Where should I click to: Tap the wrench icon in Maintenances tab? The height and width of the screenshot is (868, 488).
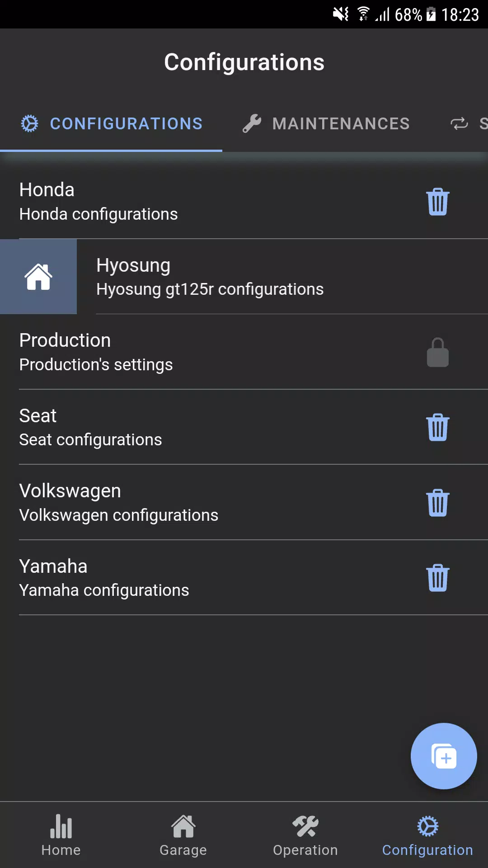tap(252, 123)
